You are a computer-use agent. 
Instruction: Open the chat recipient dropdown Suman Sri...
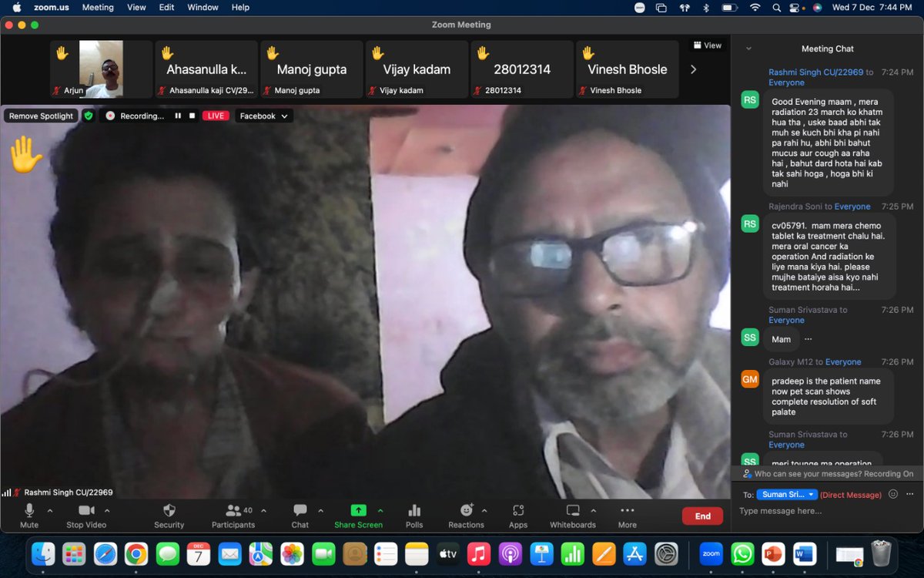tap(787, 495)
